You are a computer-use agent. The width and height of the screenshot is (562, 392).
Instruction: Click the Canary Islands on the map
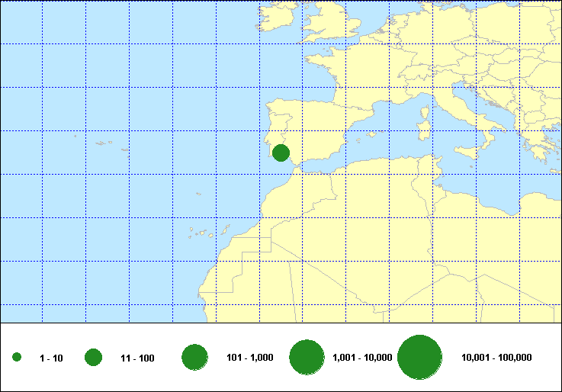click(204, 231)
